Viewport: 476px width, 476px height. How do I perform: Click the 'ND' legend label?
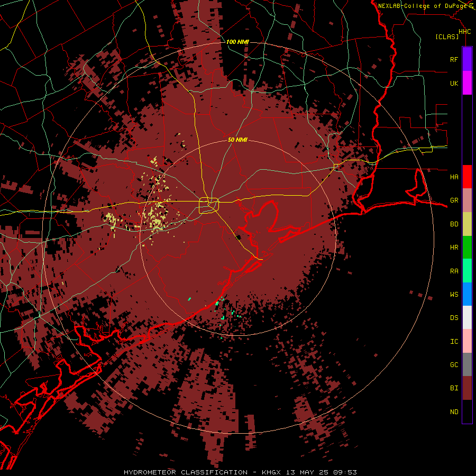[454, 412]
